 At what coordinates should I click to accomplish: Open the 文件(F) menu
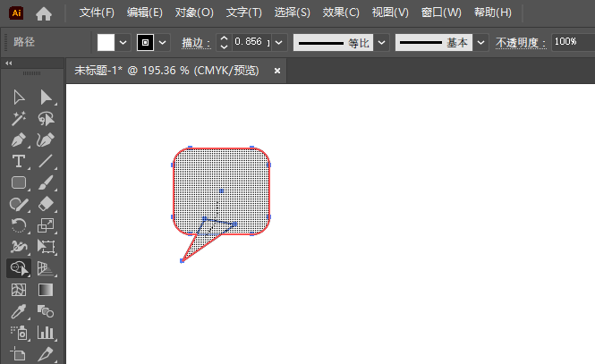(97, 13)
